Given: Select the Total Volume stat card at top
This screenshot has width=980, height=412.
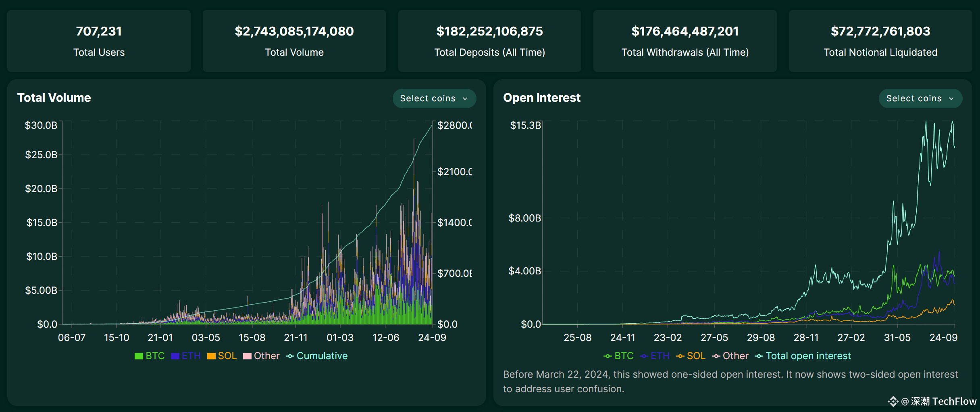Looking at the screenshot, I should [x=294, y=41].
